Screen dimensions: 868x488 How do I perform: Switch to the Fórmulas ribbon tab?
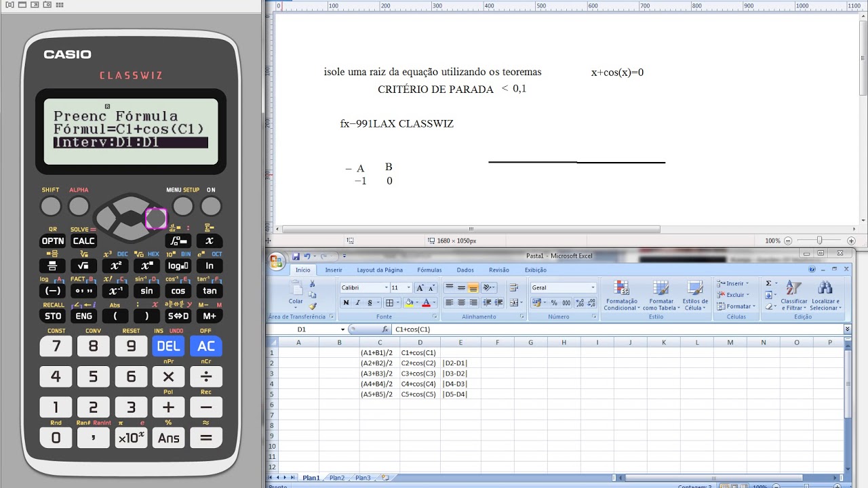(x=429, y=270)
